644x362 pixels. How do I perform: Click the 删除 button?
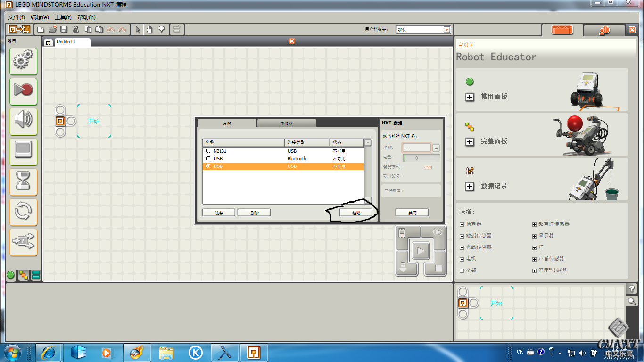pos(254,213)
